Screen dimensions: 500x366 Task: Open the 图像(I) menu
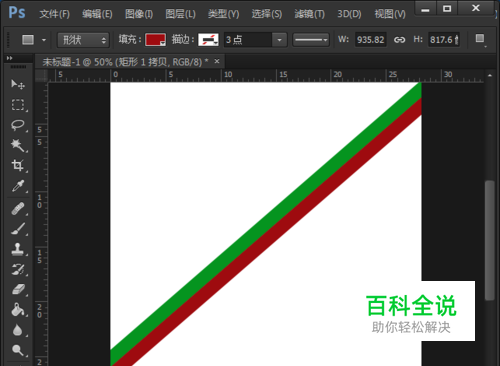[x=139, y=14]
